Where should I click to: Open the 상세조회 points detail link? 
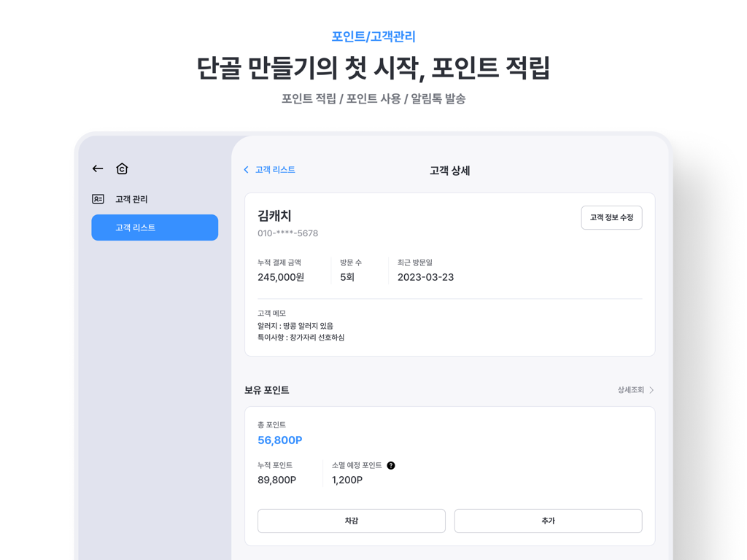tap(630, 390)
